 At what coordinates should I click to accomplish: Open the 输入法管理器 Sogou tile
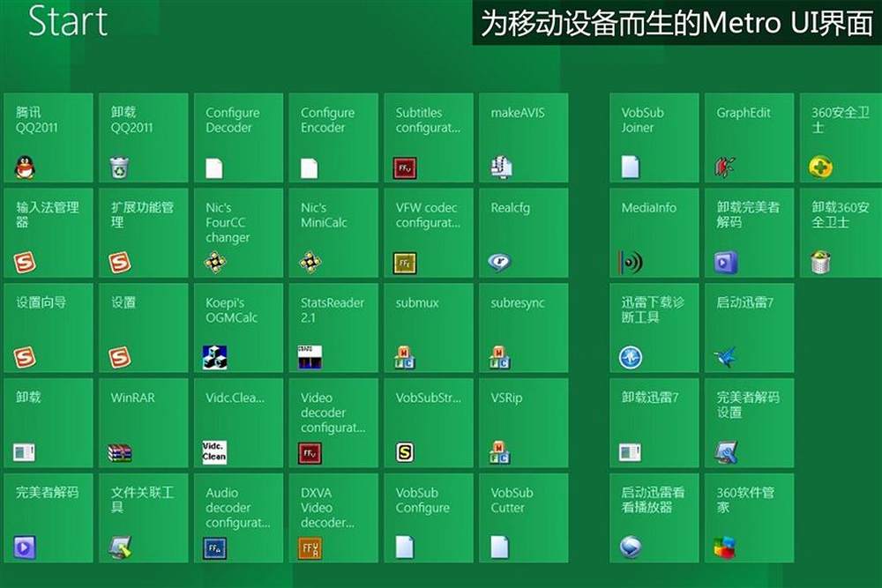[x=49, y=233]
